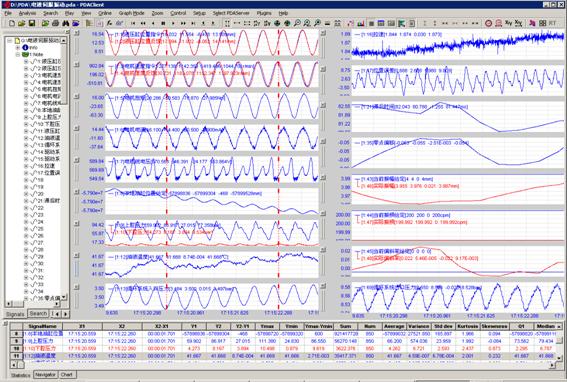
Task: Click the Ymax column header in the statistics table
Action: pos(267,326)
